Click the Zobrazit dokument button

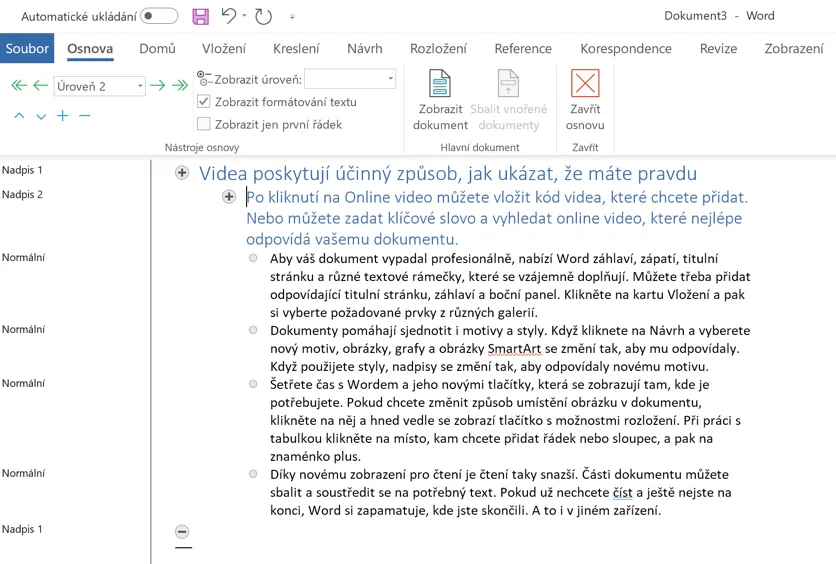[x=440, y=100]
